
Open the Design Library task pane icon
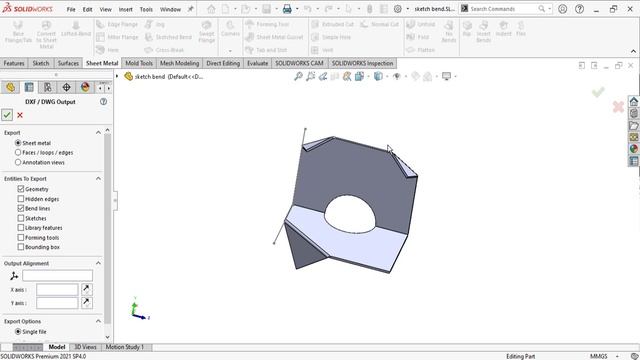(633, 113)
